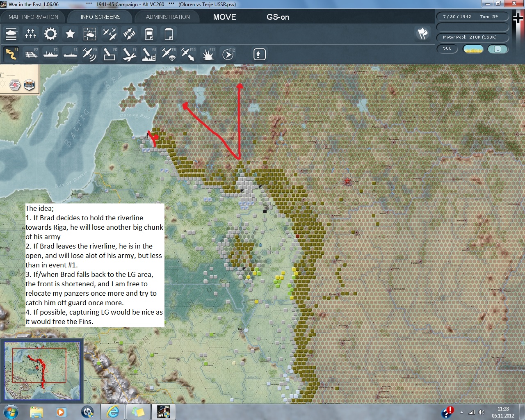Select the F1 move mode icon
Screen dimensions: 525x420
[x=11, y=54]
